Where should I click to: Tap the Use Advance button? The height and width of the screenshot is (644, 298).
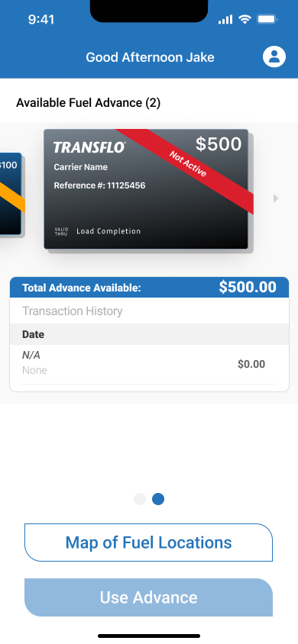(148, 597)
